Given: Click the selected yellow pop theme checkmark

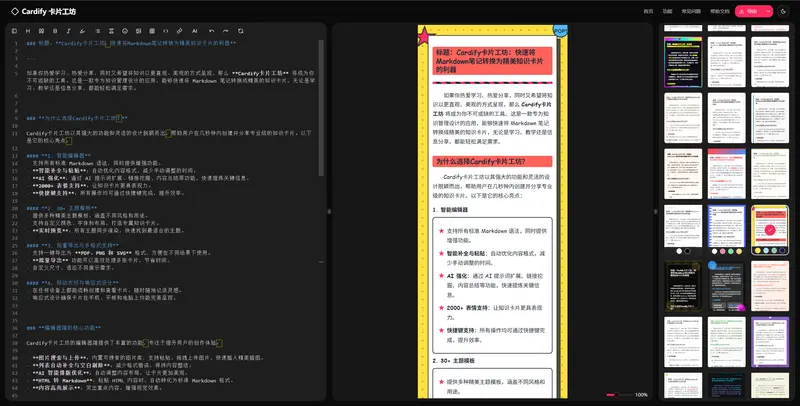Looking at the screenshot, I should pyautogui.click(x=770, y=230).
